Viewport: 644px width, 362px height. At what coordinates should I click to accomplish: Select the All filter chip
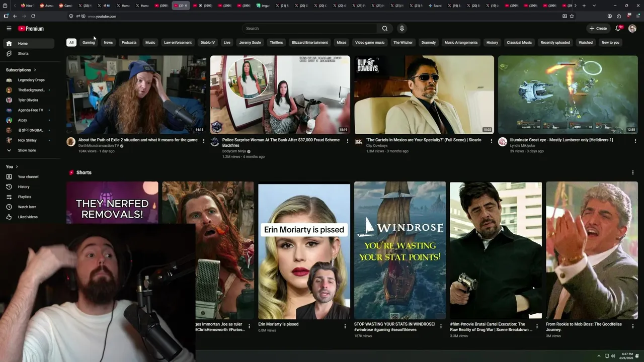(x=71, y=43)
